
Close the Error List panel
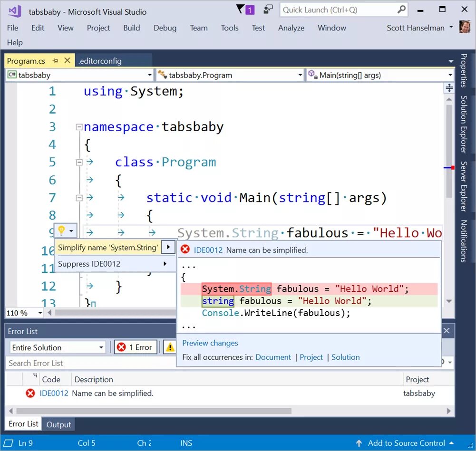click(446, 331)
